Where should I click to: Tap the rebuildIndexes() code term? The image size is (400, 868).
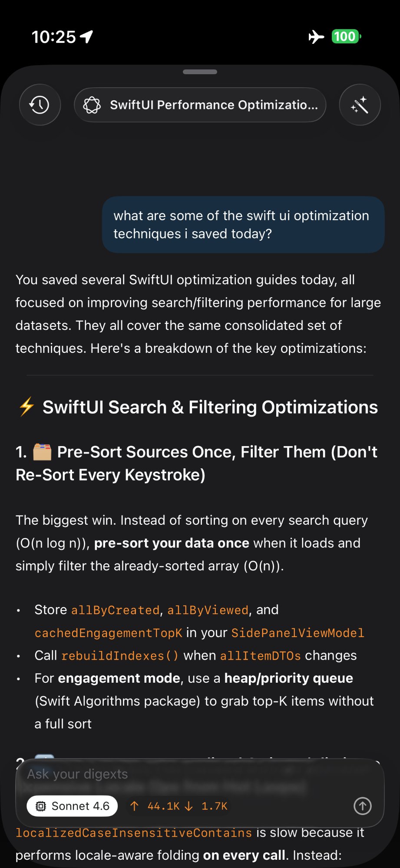tap(120, 655)
